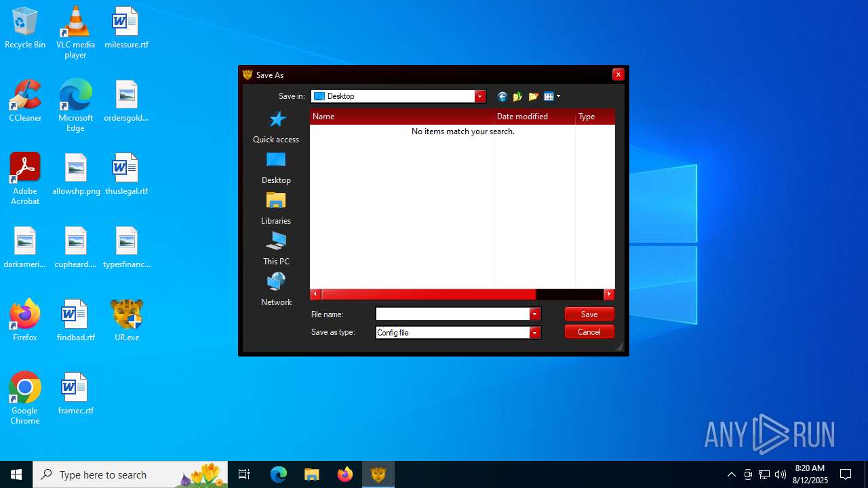This screenshot has width=868, height=488.
Task: Create a new folder in Save As
Action: coord(534,96)
